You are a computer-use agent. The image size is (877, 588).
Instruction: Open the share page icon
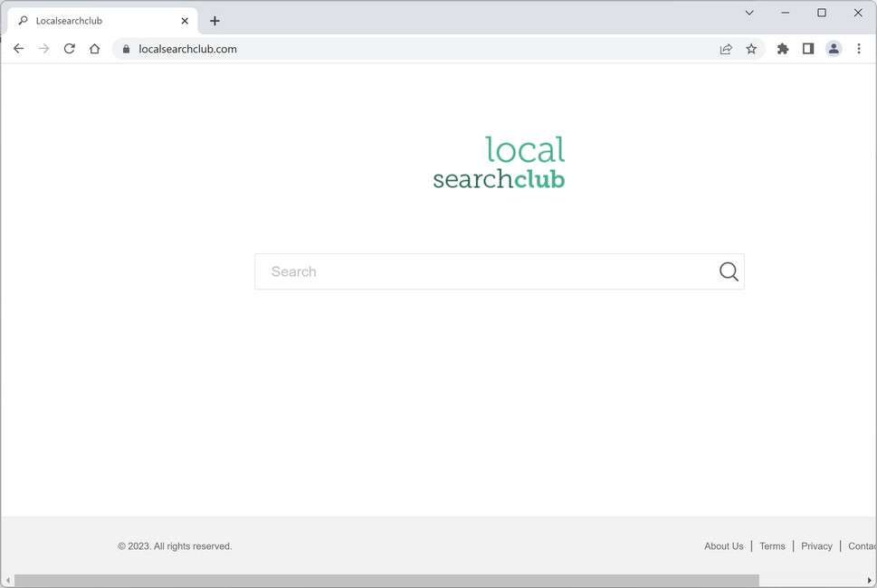726,48
